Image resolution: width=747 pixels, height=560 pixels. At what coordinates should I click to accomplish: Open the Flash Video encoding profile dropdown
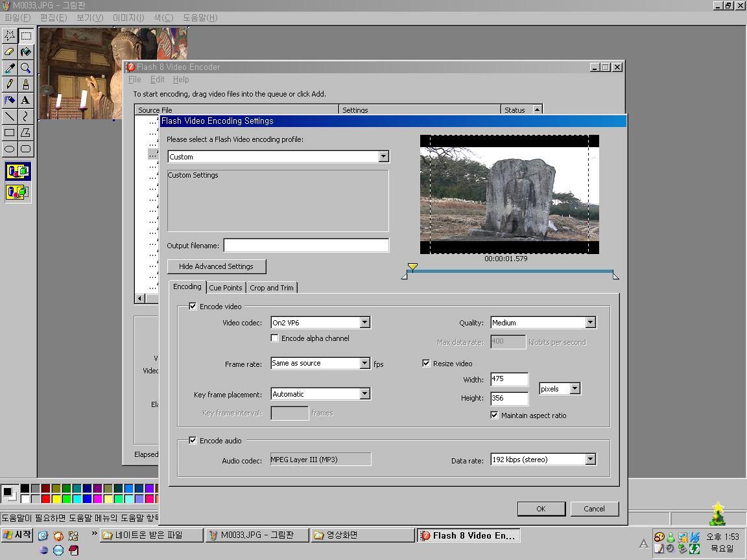point(383,157)
